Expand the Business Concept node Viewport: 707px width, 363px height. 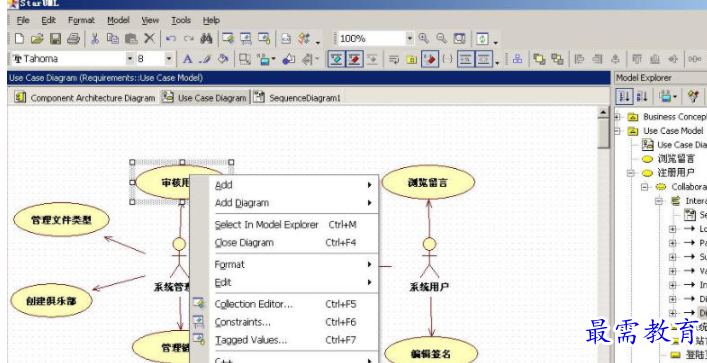click(617, 117)
